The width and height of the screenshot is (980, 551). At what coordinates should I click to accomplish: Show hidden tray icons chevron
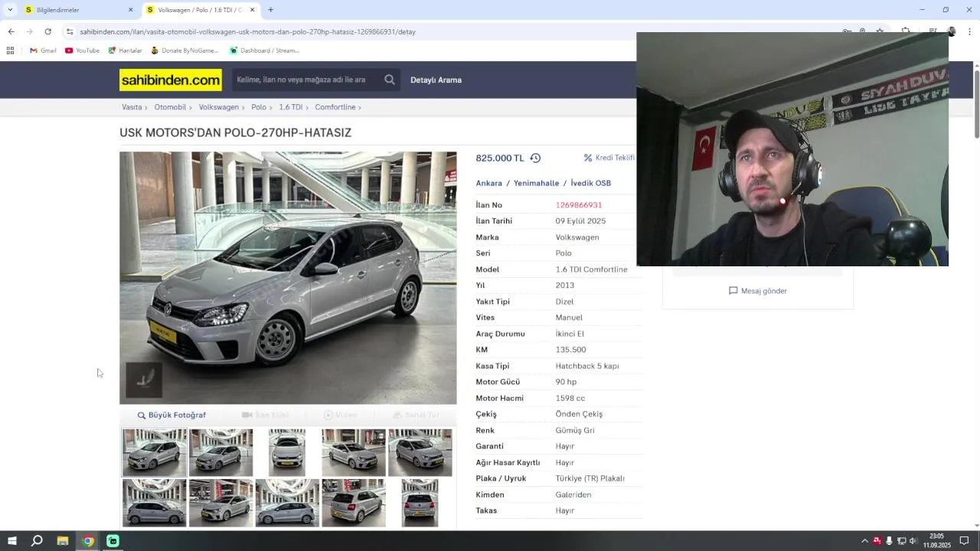864,541
